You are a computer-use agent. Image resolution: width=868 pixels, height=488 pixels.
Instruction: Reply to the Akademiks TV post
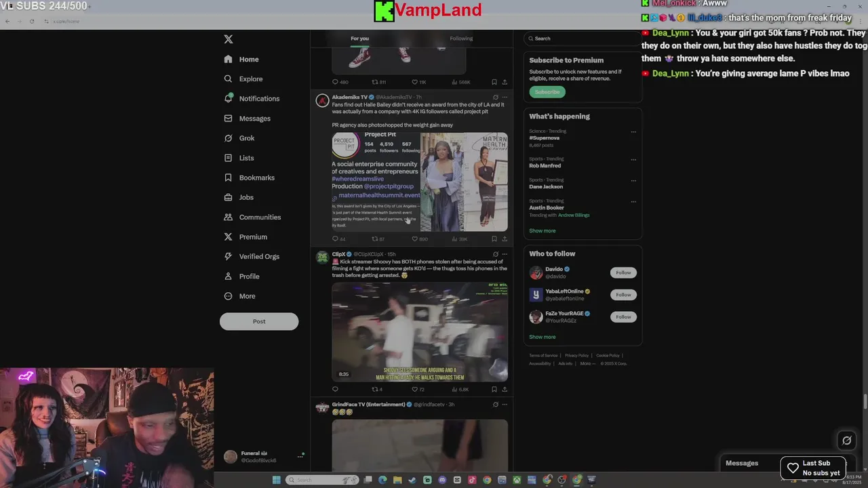click(335, 239)
